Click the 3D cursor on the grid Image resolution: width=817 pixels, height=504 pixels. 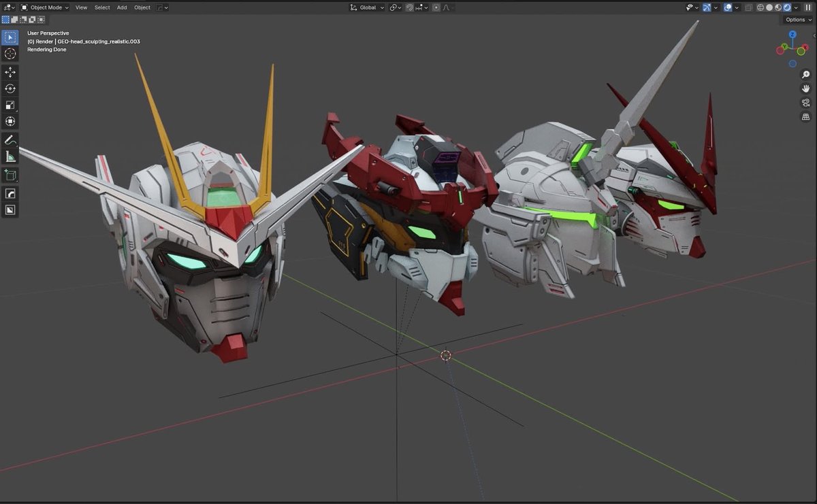446,355
